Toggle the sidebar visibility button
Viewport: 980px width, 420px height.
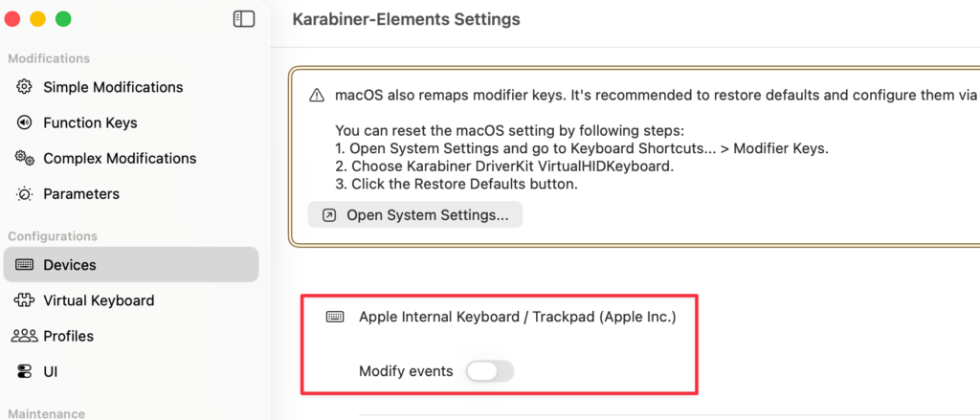coord(244,18)
